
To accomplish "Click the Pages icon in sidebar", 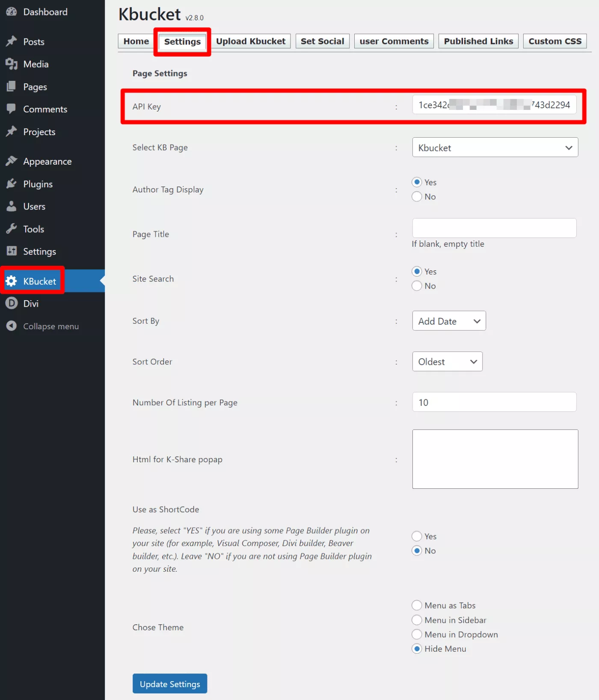I will click(12, 87).
